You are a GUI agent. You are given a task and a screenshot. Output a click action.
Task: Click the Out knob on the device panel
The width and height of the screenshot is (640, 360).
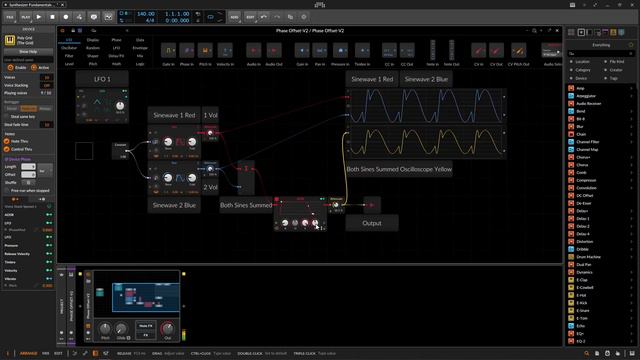point(168,329)
